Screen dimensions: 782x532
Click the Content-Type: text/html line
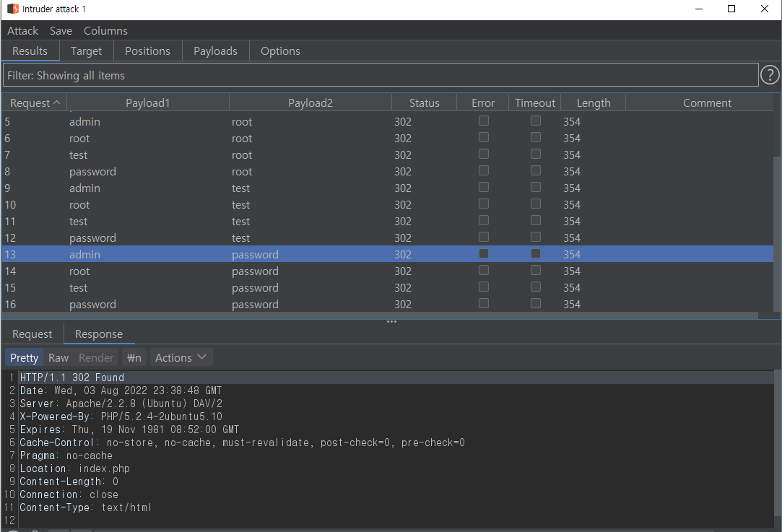[85, 507]
